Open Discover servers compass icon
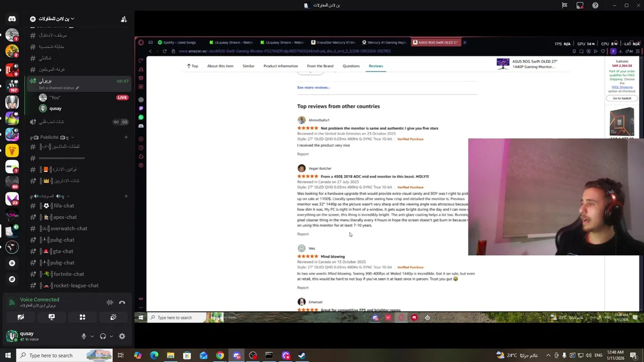 click(x=12, y=279)
